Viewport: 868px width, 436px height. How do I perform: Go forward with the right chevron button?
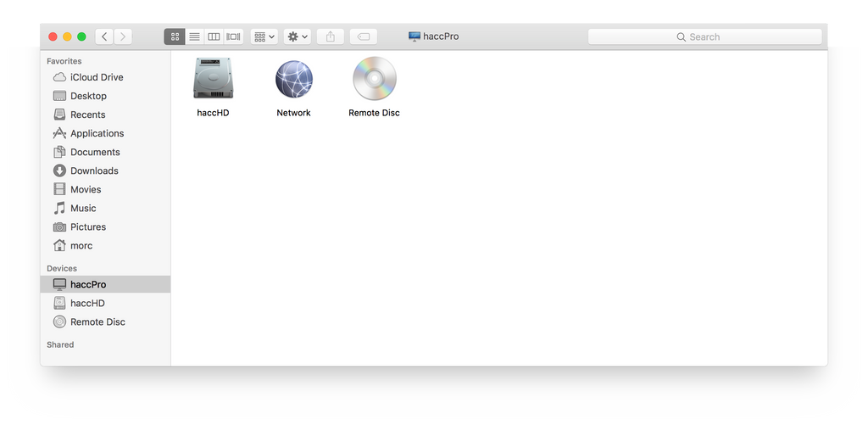(x=123, y=36)
